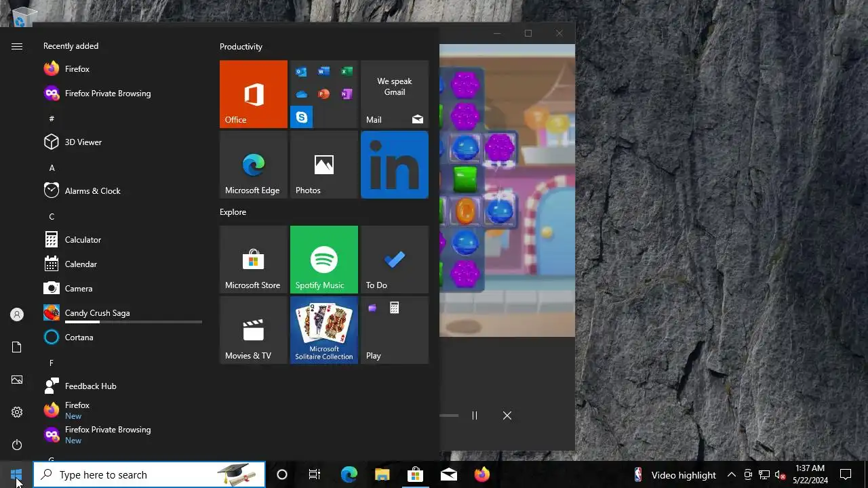
Task: Open 3D Viewer from app list
Action: 122,142
